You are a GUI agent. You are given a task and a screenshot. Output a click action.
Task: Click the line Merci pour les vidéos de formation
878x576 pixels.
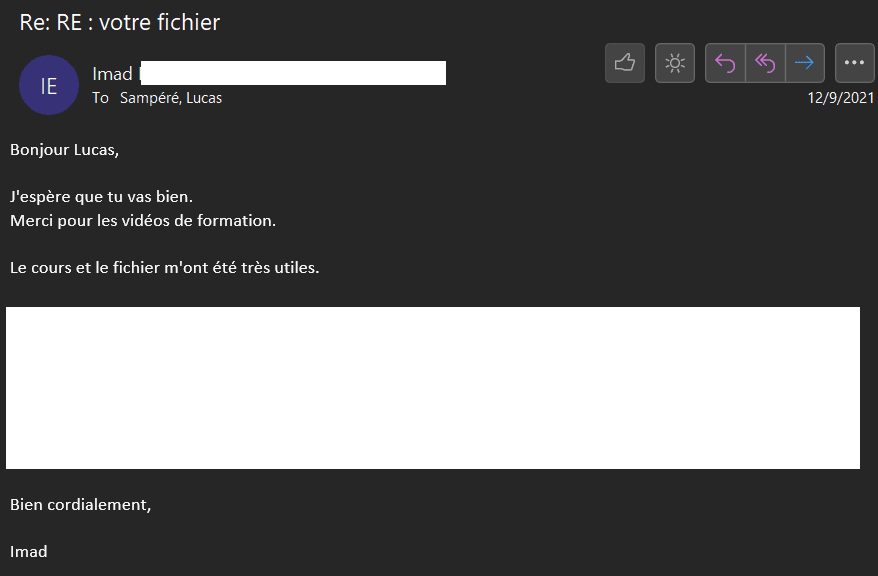(x=143, y=220)
